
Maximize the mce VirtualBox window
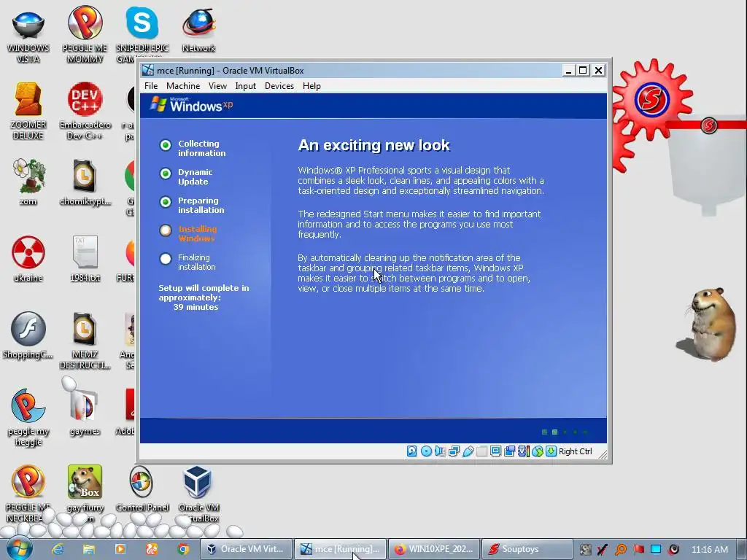pos(583,71)
